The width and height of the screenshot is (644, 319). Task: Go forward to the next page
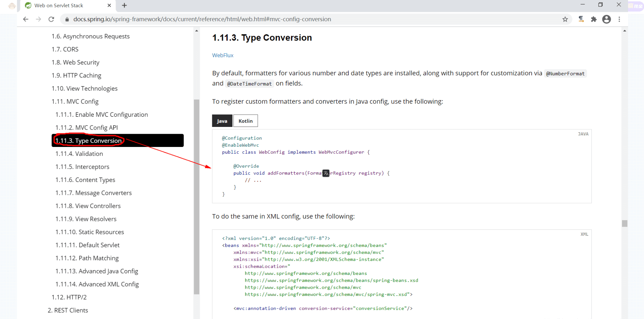38,19
